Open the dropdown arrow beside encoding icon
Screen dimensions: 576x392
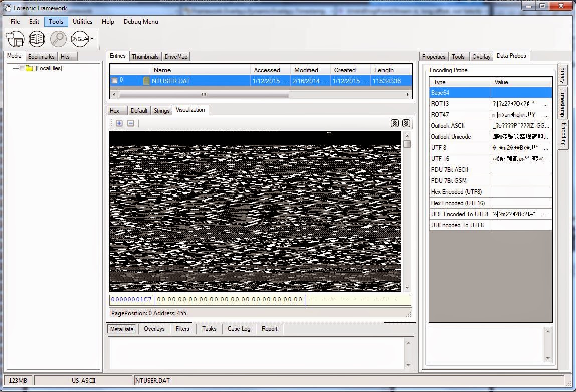[x=92, y=39]
